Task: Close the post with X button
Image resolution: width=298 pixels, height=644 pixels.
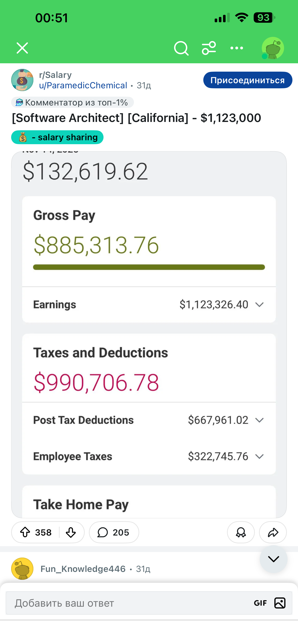Action: [22, 48]
